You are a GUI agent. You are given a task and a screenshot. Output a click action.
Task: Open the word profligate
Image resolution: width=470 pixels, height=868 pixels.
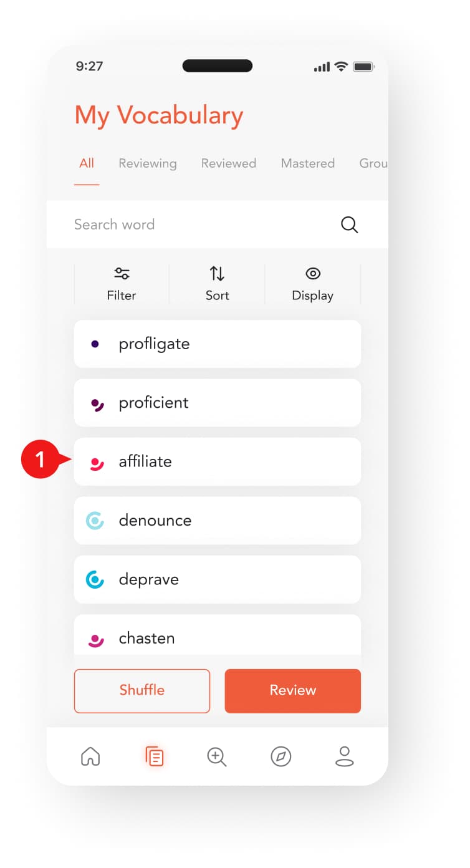(217, 344)
